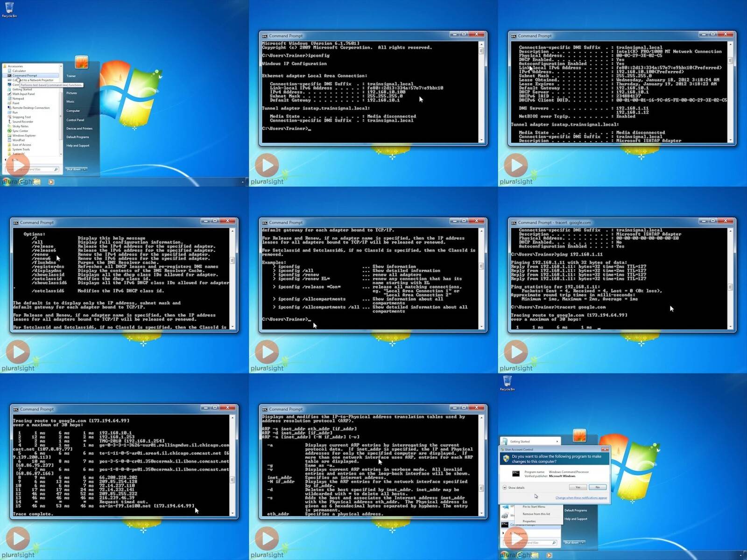
Task: Open Sync Center in Accessories
Action: 20,131
